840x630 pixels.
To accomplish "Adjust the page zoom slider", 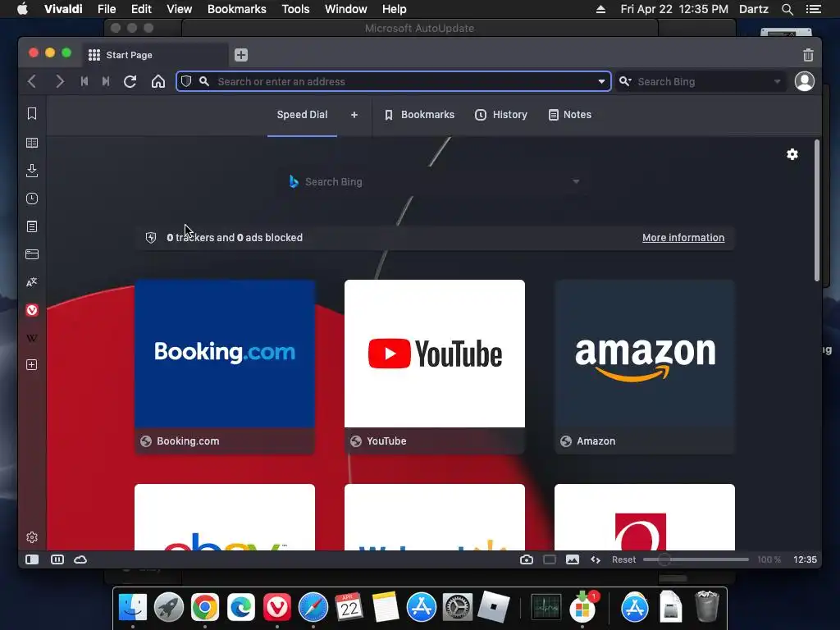I will pyautogui.click(x=696, y=559).
